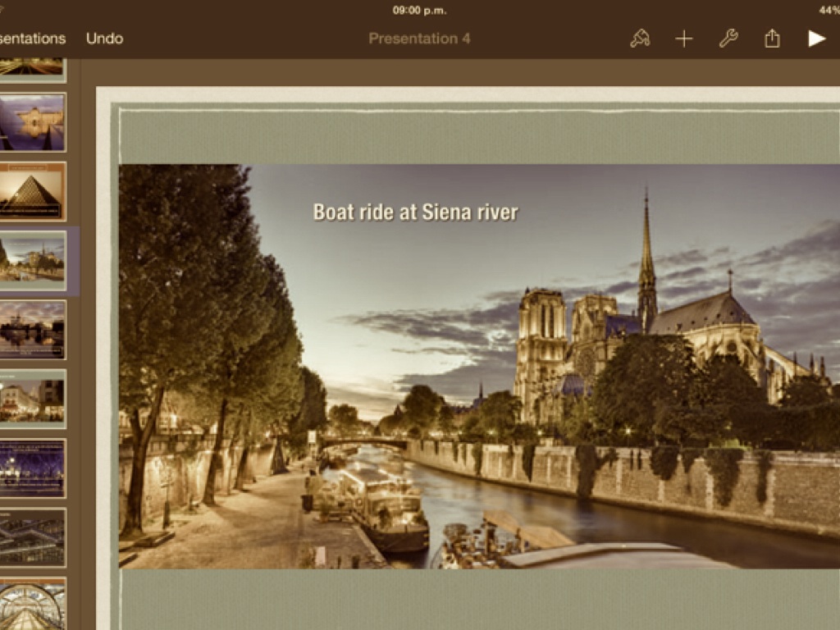Open the wrench Tools menu
The width and height of the screenshot is (840, 630).
[728, 39]
